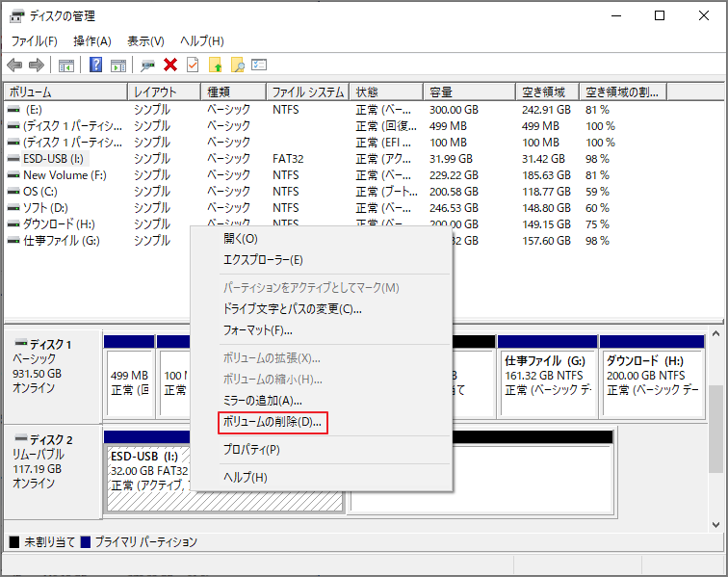Click the folder with magnifier icon
Screen dimensions: 728x577
pyautogui.click(x=237, y=65)
